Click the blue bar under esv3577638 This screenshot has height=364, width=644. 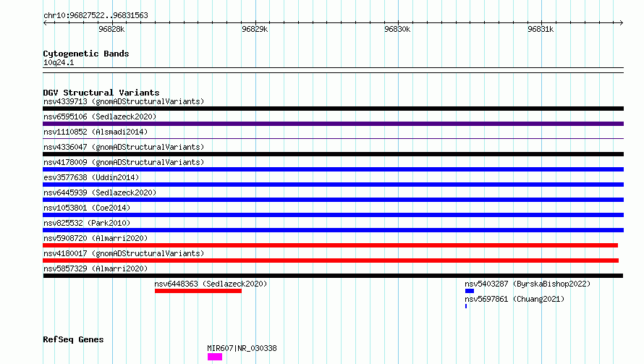tap(333, 185)
